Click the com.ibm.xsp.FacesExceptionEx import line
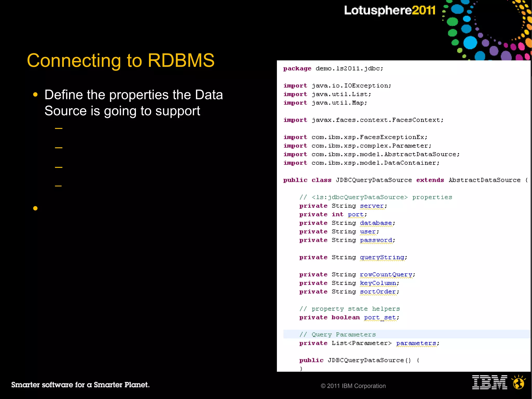 pyautogui.click(x=355, y=137)
